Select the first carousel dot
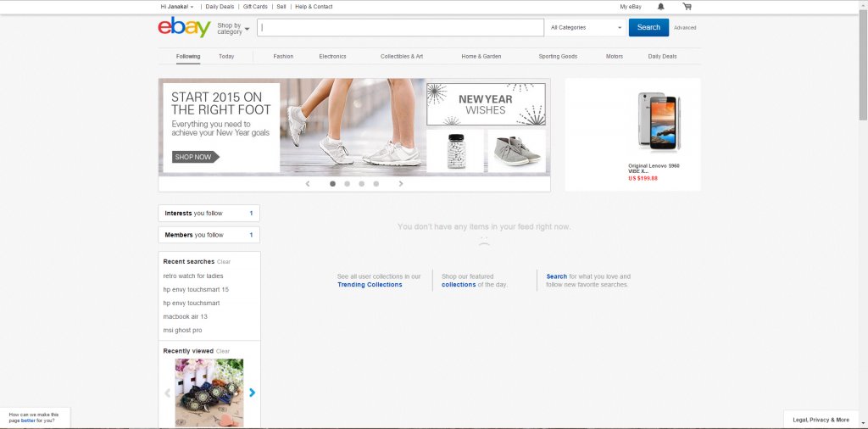The image size is (868, 429). [x=333, y=183]
